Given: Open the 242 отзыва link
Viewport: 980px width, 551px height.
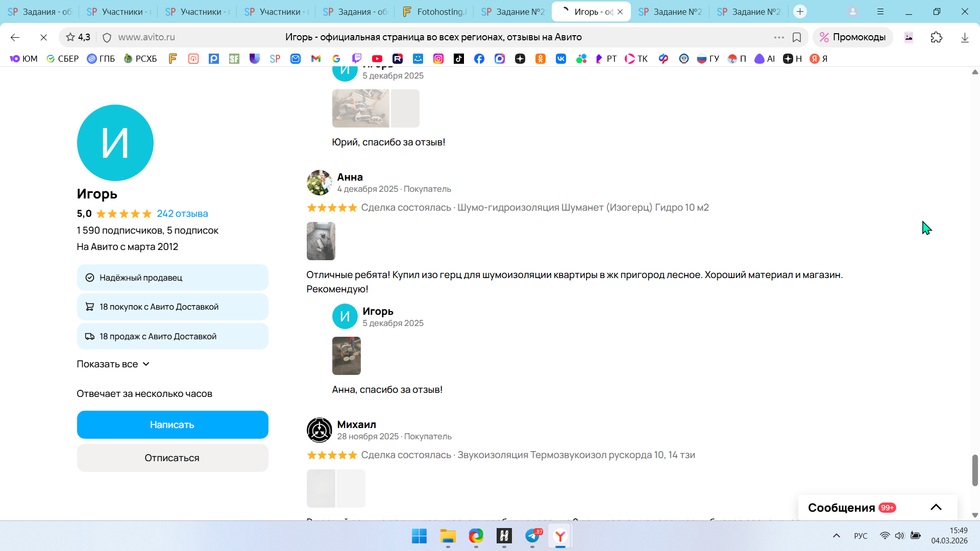Looking at the screenshot, I should [x=182, y=213].
